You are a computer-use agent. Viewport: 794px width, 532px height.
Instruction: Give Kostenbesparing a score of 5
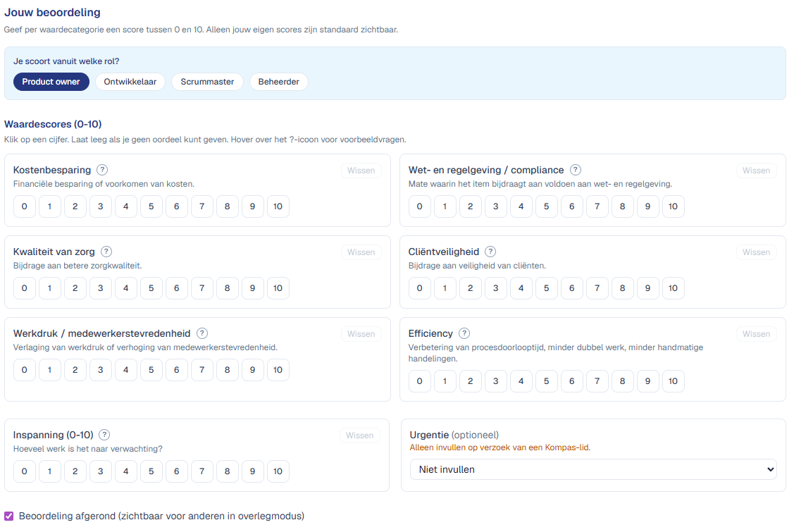151,206
